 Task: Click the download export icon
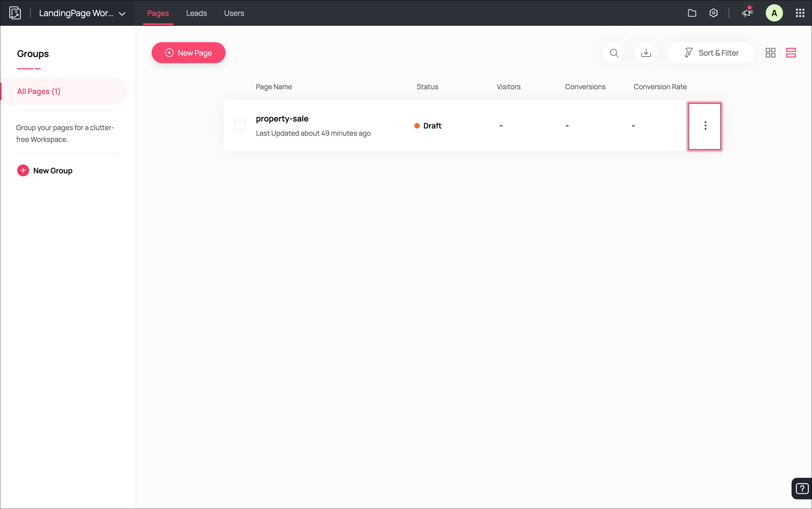click(646, 53)
